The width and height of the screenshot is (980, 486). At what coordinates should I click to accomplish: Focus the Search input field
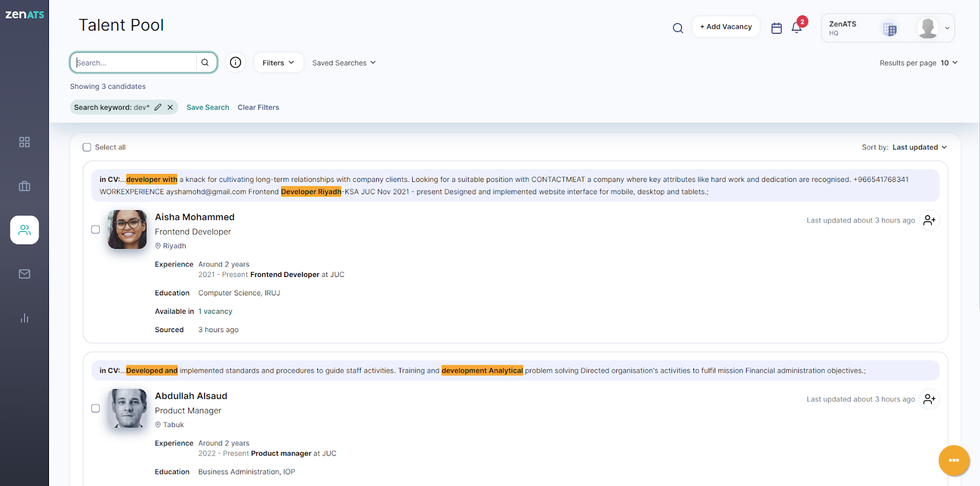135,63
